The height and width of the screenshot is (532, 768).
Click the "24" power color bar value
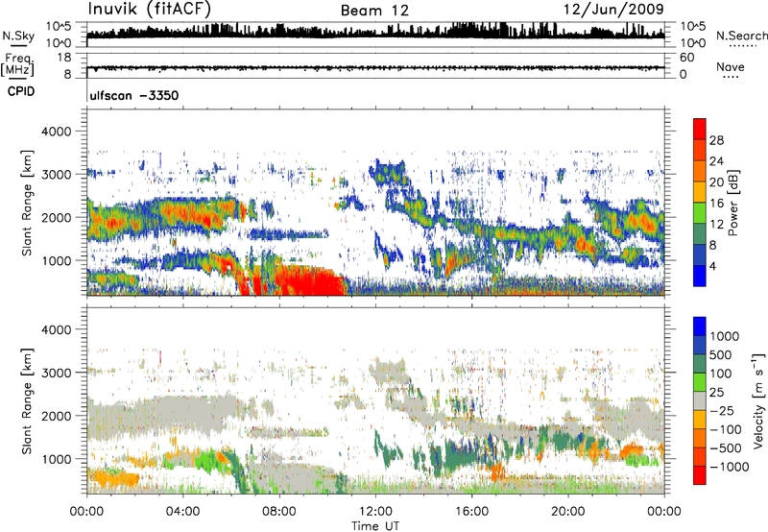coord(716,161)
